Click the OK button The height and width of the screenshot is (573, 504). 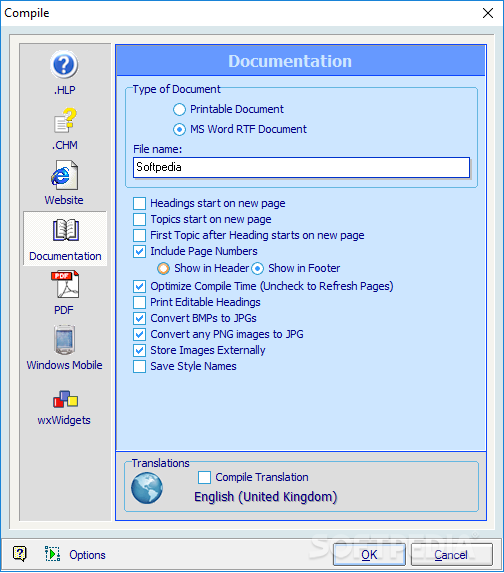[x=369, y=555]
